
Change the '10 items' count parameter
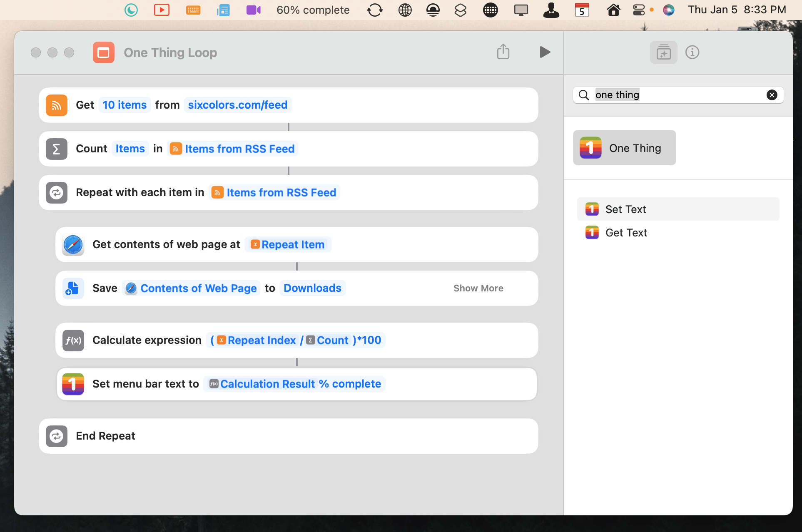pyautogui.click(x=125, y=105)
